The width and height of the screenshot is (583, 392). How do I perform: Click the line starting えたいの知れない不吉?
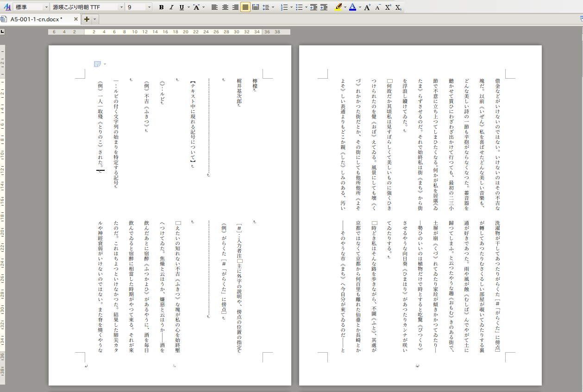(177, 288)
